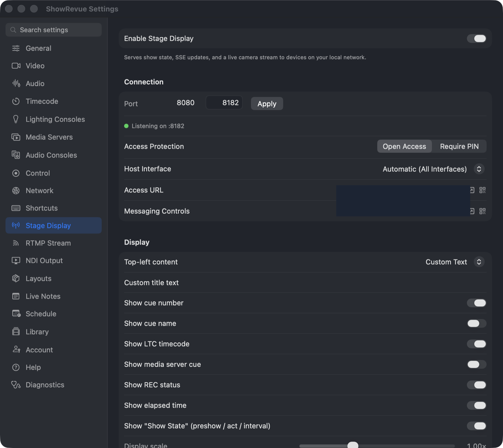Open the QR code for Access URL
503x448 pixels.
[482, 190]
